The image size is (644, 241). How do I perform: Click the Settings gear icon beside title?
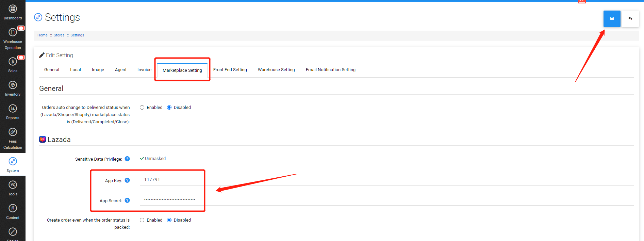tap(38, 17)
